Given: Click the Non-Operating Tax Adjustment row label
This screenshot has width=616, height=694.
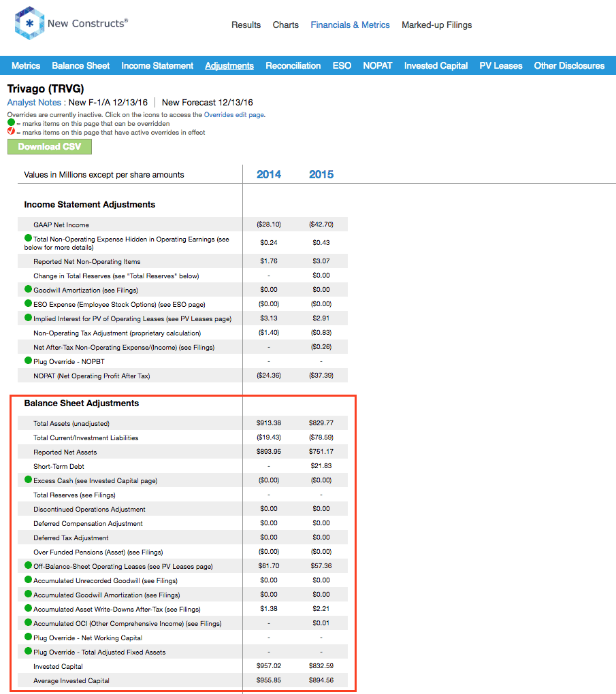Looking at the screenshot, I should [x=117, y=333].
